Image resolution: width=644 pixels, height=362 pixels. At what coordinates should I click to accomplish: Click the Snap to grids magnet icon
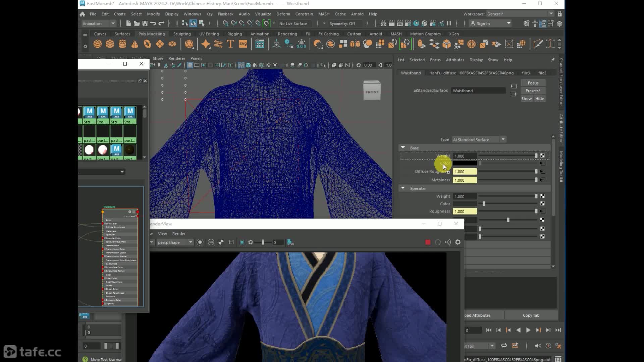[225, 23]
